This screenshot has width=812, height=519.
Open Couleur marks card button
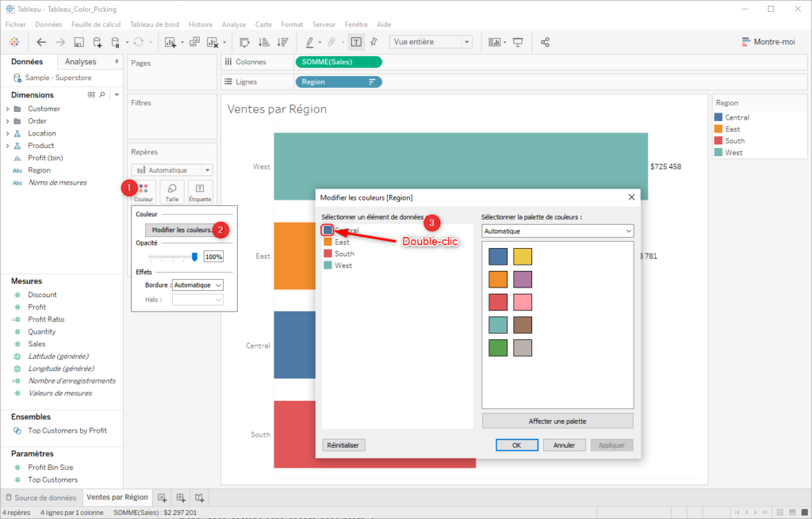point(144,193)
